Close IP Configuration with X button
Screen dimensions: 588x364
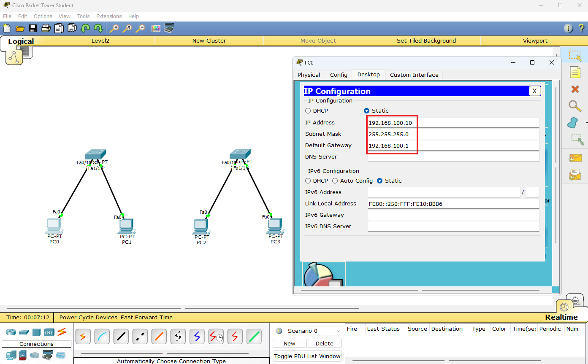point(534,91)
